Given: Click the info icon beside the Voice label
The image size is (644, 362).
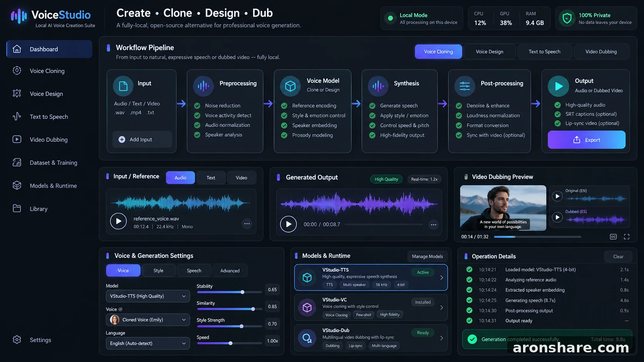Looking at the screenshot, I should point(120,309).
